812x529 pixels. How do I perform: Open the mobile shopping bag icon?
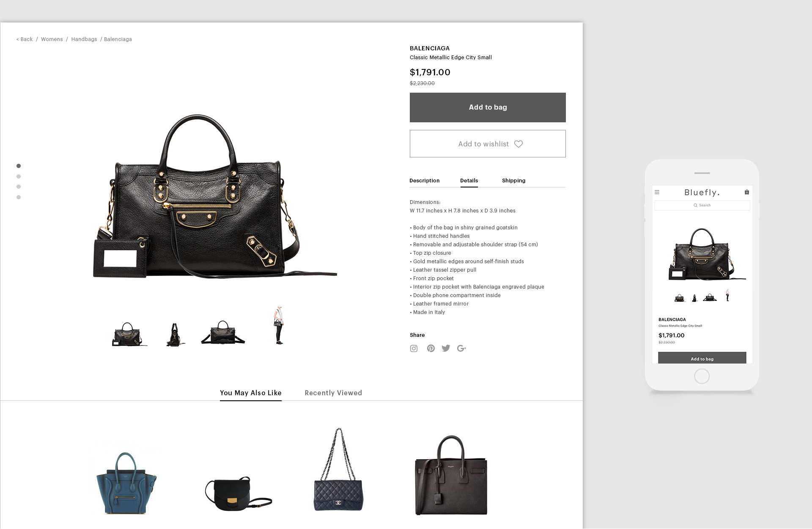[746, 192]
